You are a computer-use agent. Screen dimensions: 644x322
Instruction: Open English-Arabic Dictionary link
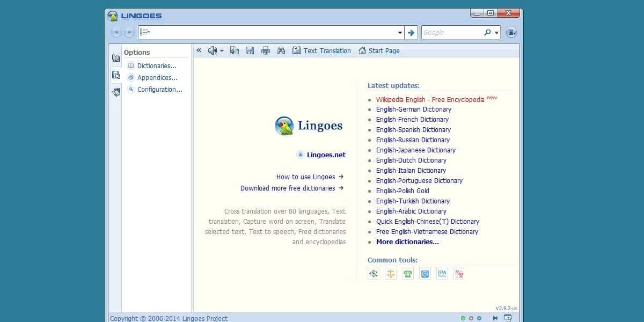tap(411, 211)
